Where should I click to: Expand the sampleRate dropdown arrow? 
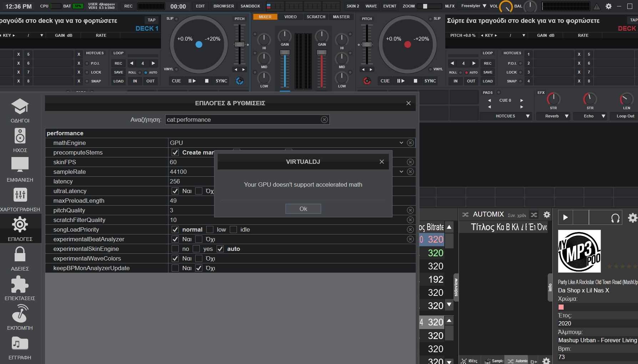[401, 172]
